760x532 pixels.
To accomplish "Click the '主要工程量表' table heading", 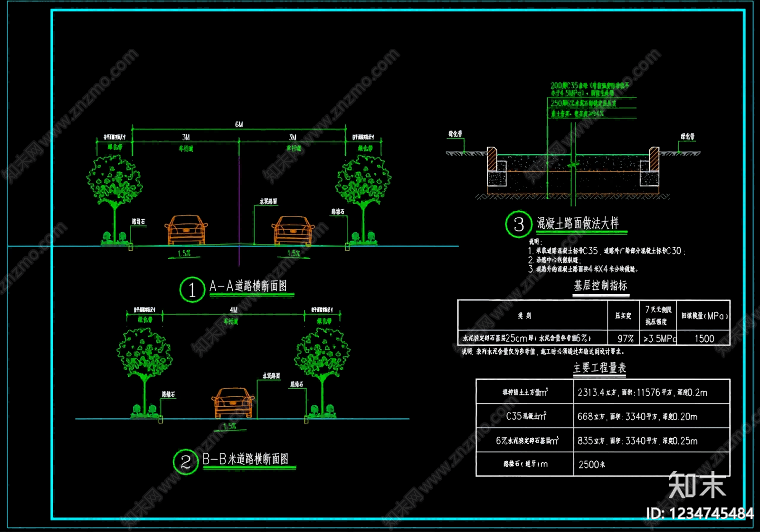I will pyautogui.click(x=599, y=368).
